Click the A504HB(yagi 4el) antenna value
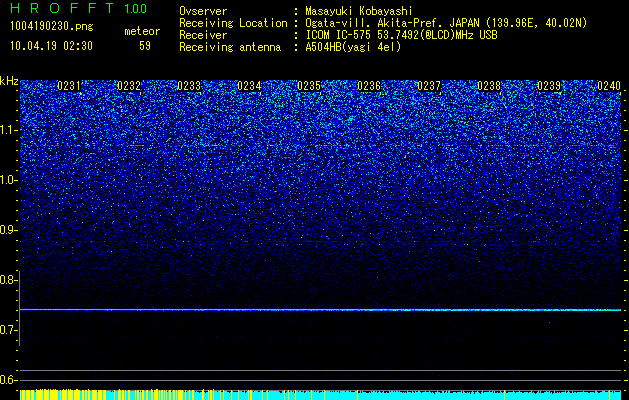Viewport: 629px width, 400px height. click(x=353, y=47)
